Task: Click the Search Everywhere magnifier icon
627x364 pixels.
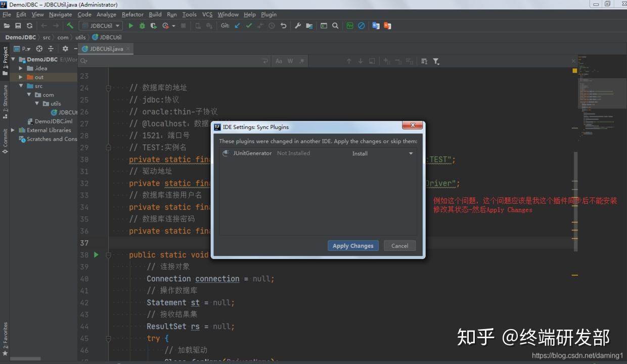Action: coord(335,26)
